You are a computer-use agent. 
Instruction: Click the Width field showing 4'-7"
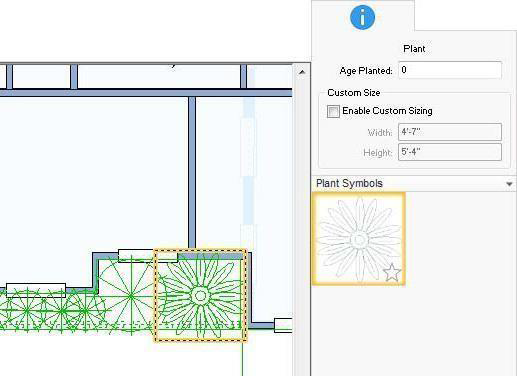tap(450, 132)
